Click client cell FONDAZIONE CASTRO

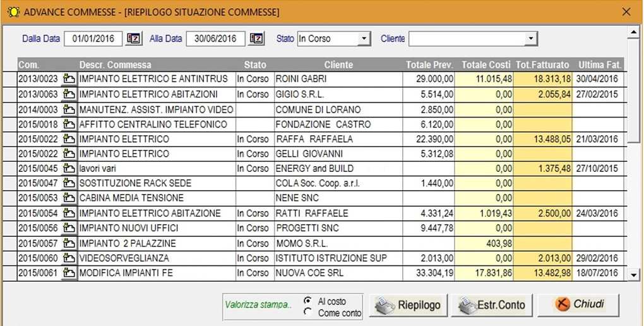pyautogui.click(x=338, y=124)
